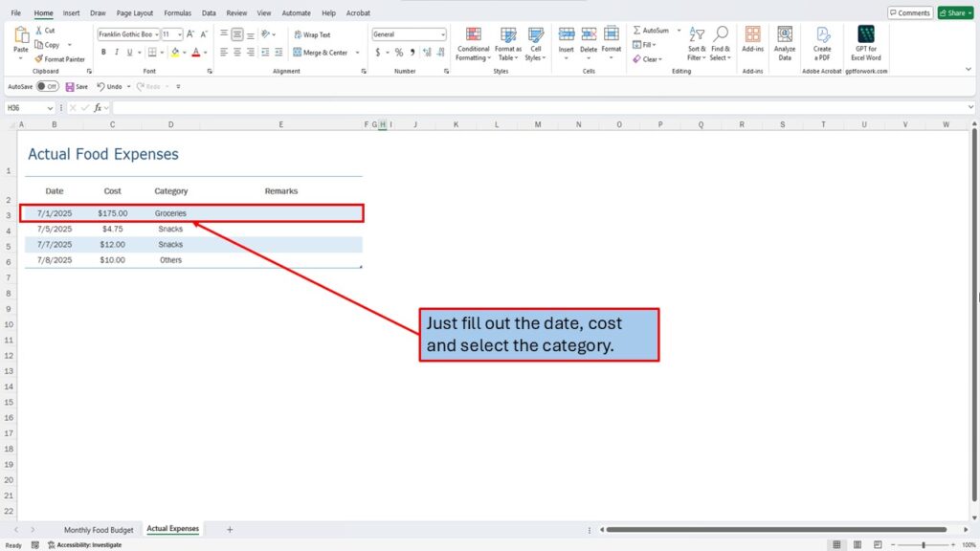This screenshot has width=980, height=551.
Task: Open the font name dropdown
Action: (x=155, y=34)
